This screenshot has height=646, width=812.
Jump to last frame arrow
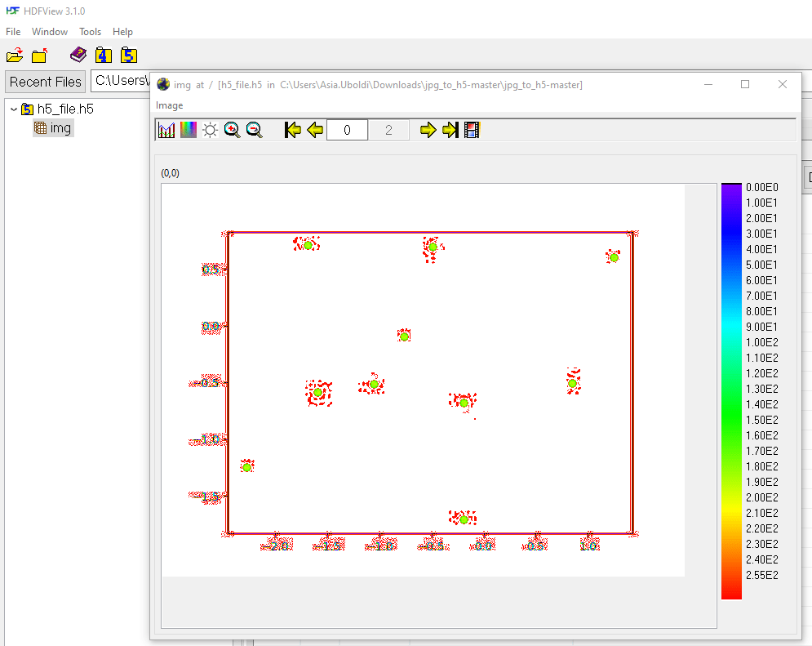(x=450, y=130)
